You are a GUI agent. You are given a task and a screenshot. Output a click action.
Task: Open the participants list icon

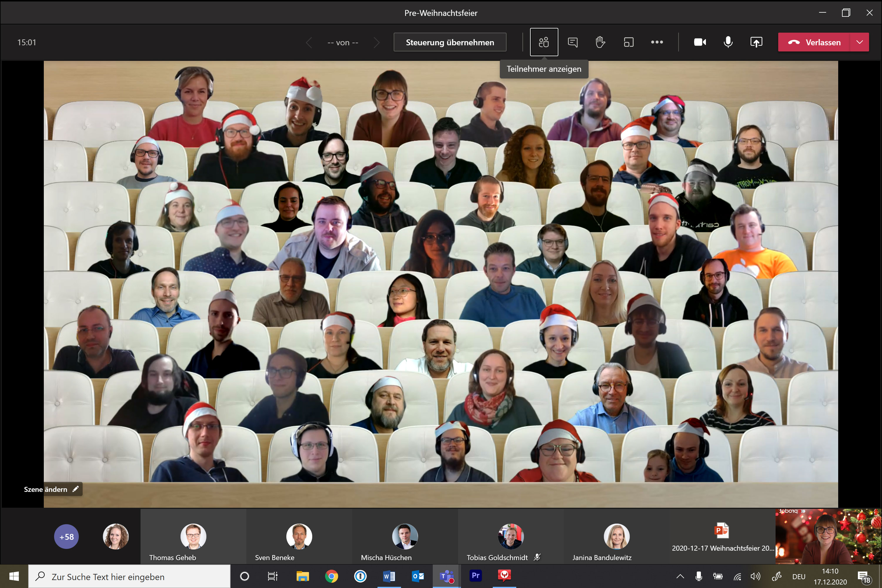(544, 42)
